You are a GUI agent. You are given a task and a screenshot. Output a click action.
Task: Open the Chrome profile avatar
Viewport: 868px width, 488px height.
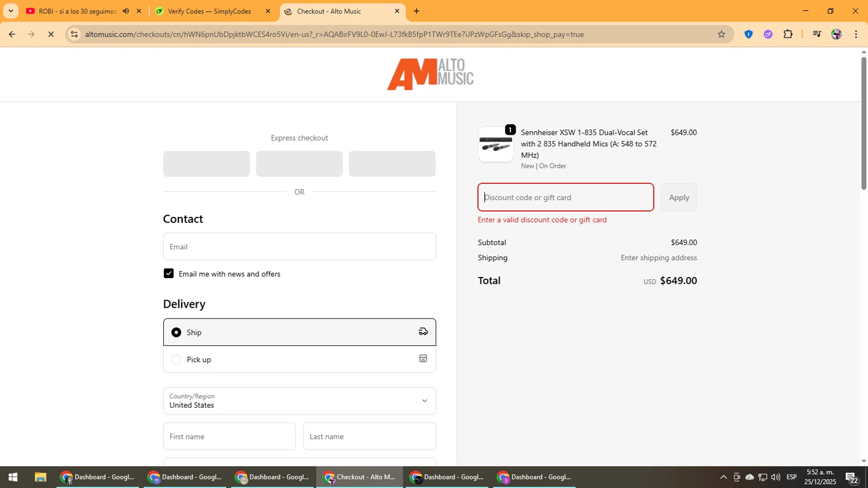point(836,34)
